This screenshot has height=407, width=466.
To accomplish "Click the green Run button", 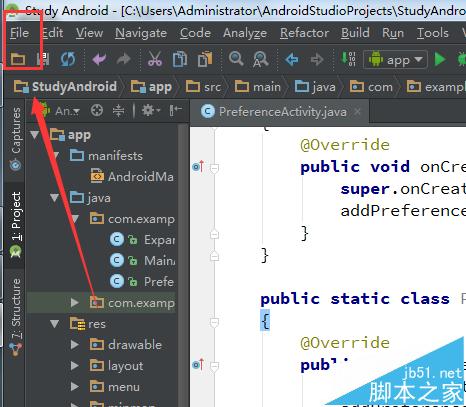I will pyautogui.click(x=440, y=60).
